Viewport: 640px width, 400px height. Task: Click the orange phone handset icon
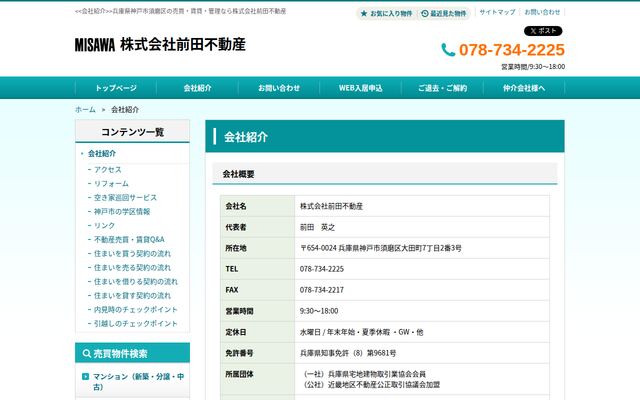coord(448,50)
